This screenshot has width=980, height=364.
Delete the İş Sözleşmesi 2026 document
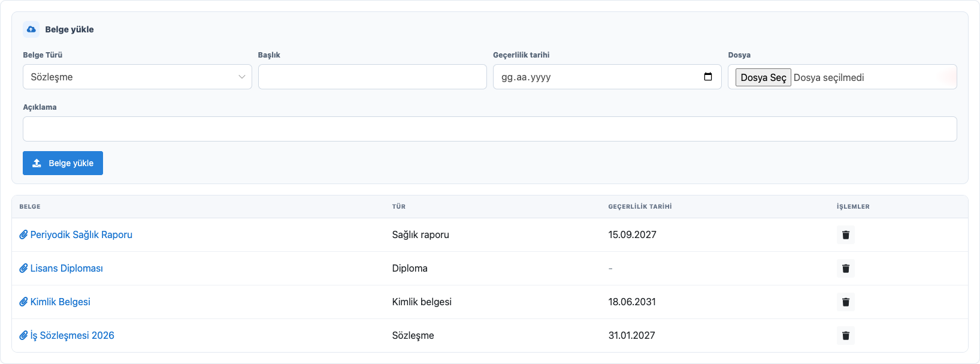click(845, 335)
